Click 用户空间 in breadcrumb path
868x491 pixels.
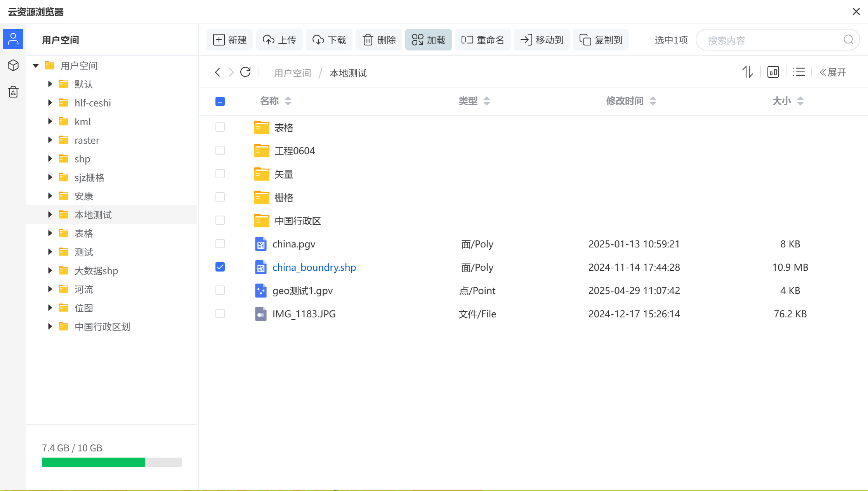pos(293,73)
